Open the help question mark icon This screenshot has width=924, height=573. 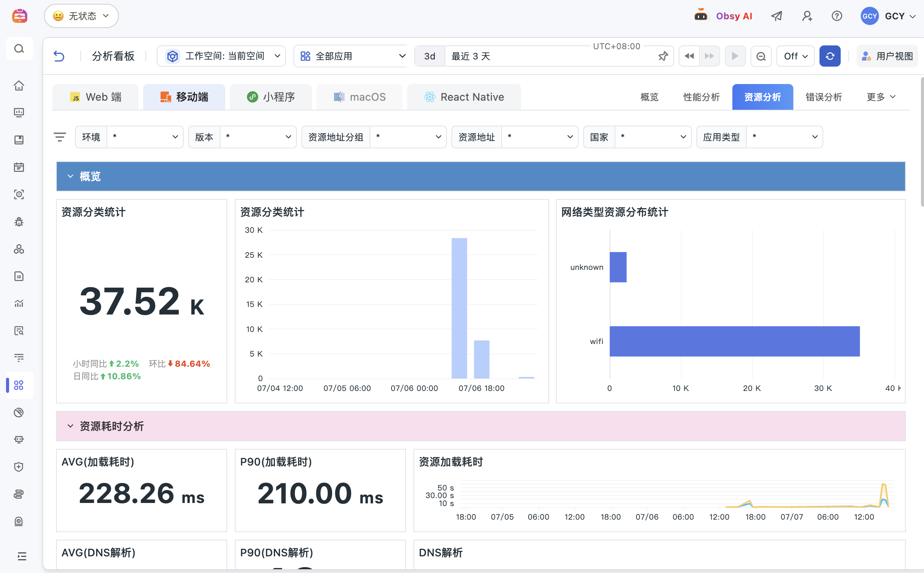[837, 16]
